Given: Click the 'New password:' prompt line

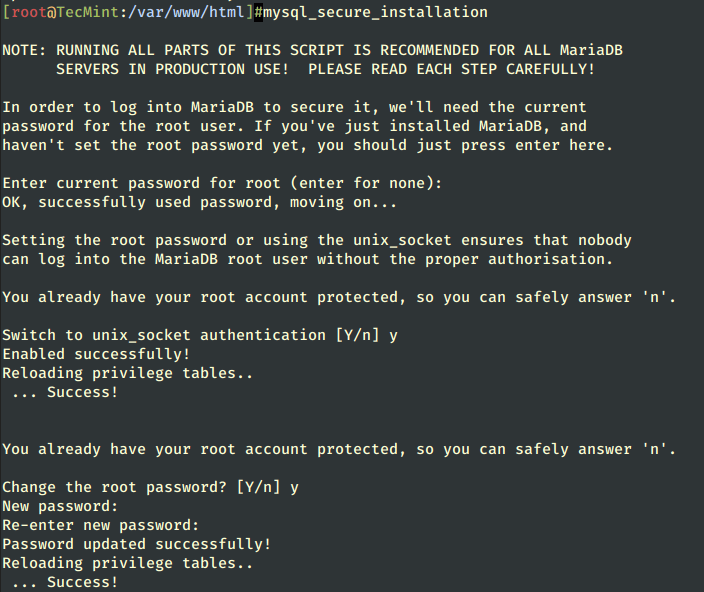Looking at the screenshot, I should pyautogui.click(x=60, y=506).
